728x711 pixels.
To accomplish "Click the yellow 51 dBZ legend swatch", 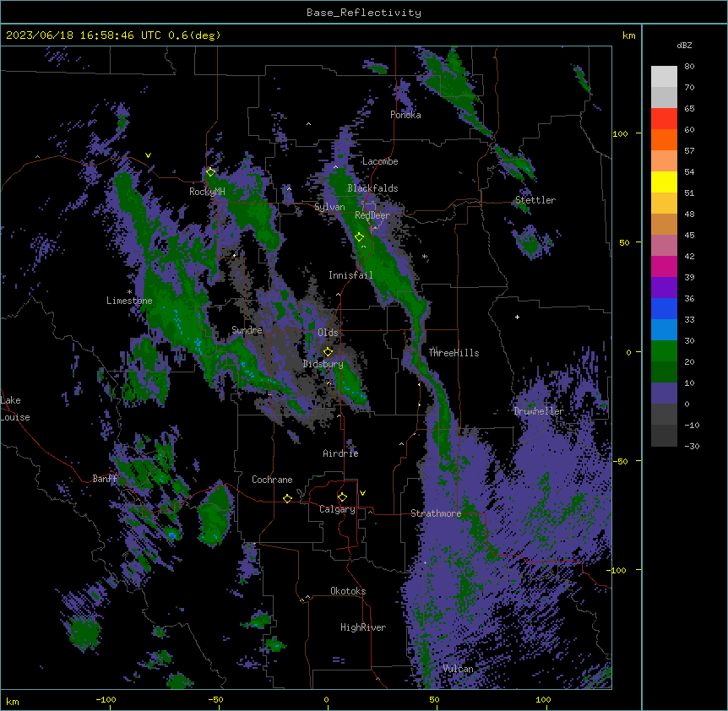I will coord(664,182).
